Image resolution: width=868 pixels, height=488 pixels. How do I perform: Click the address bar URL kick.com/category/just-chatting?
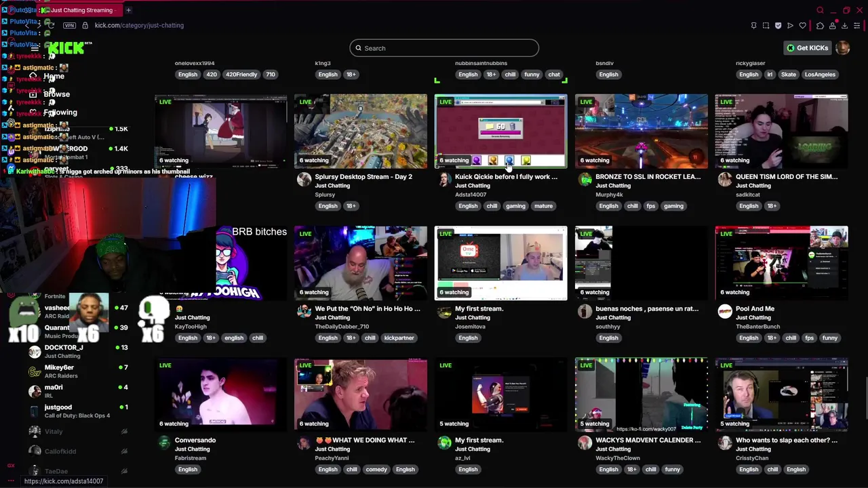139,26
